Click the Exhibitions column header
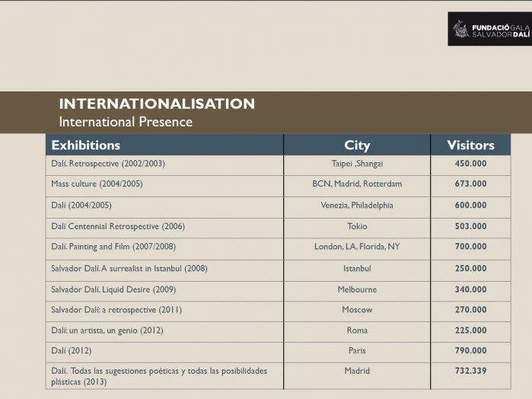This screenshot has height=399, width=532. tap(164, 145)
